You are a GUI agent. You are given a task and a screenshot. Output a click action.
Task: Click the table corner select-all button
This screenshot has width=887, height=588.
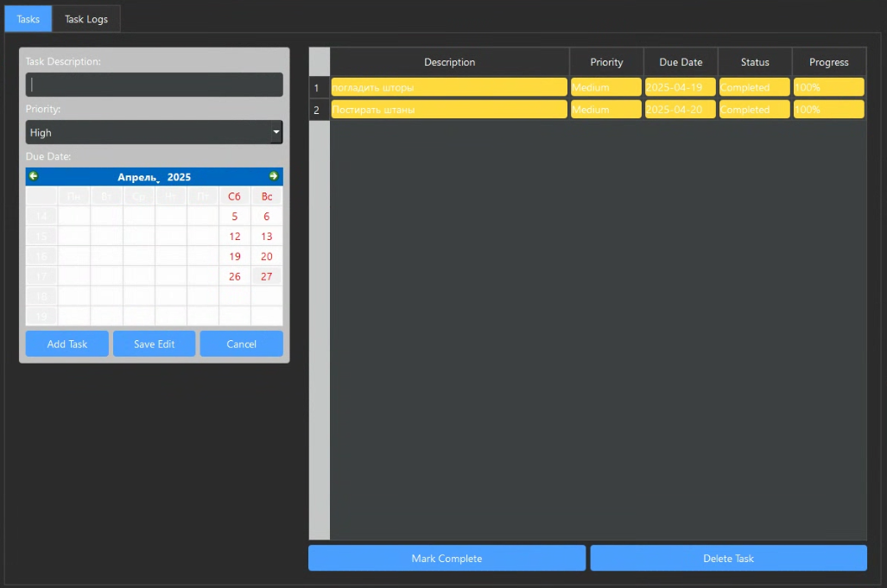[320, 61]
